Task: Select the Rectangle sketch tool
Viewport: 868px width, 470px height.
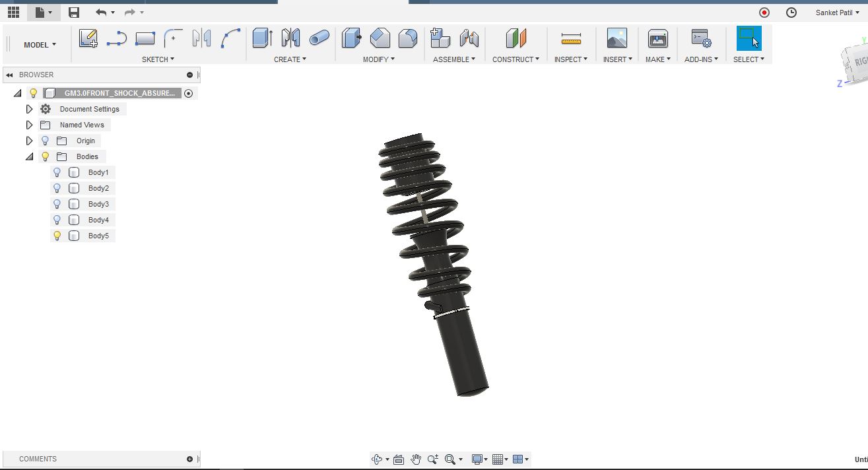Action: tap(145, 38)
